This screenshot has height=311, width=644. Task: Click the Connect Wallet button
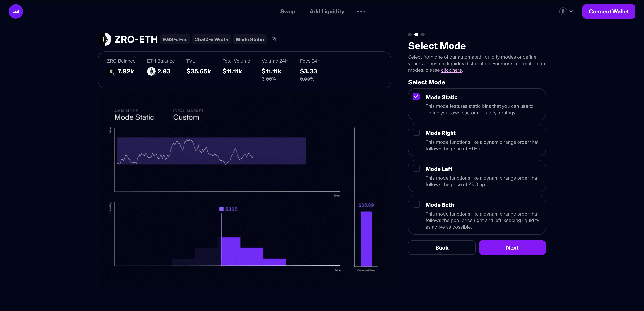click(x=609, y=11)
